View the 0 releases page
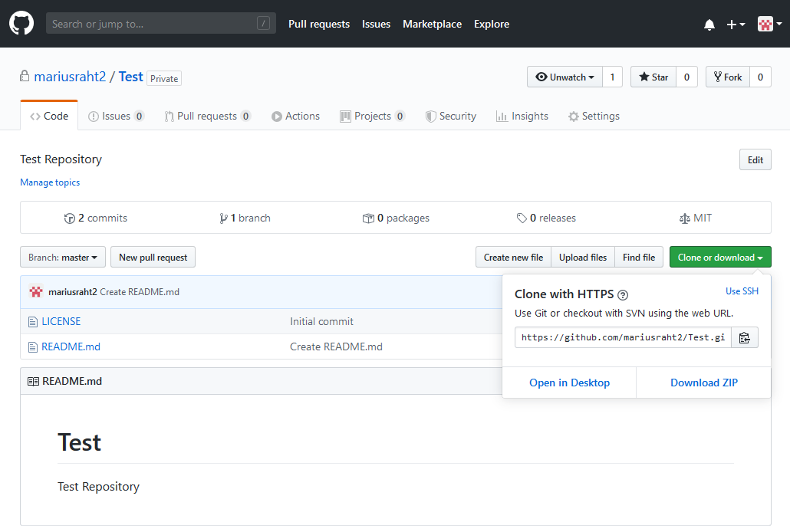The width and height of the screenshot is (790, 532). pyautogui.click(x=546, y=218)
